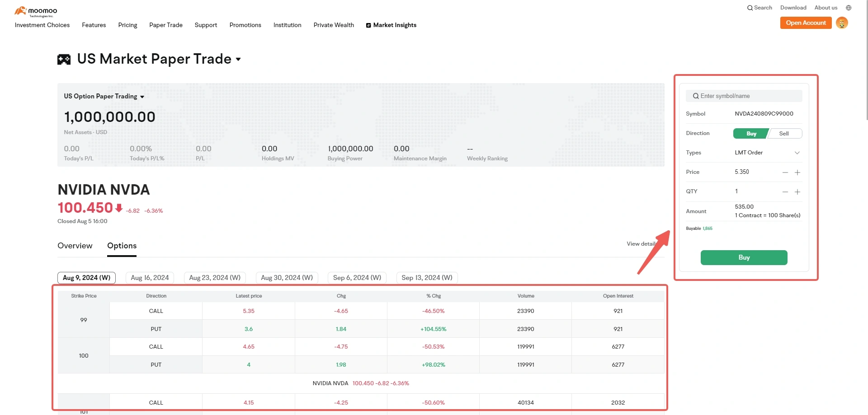Viewport: 868px width, 415px height.
Task: Increase quantity with the QTY plus
Action: pos(797,192)
